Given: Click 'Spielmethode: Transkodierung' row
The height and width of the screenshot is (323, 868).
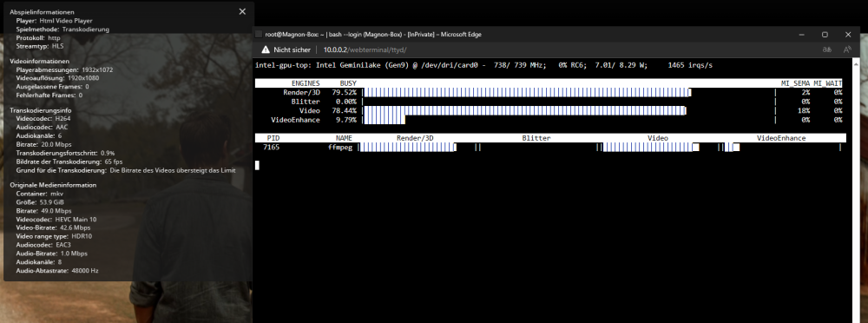Looking at the screenshot, I should pyautogui.click(x=62, y=30).
